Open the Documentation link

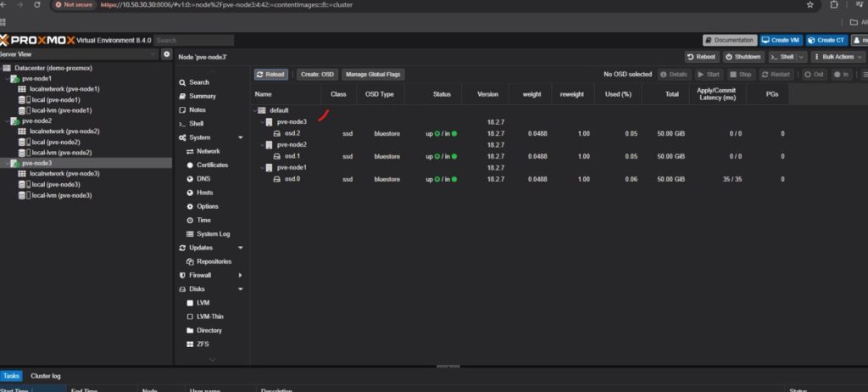pyautogui.click(x=730, y=41)
